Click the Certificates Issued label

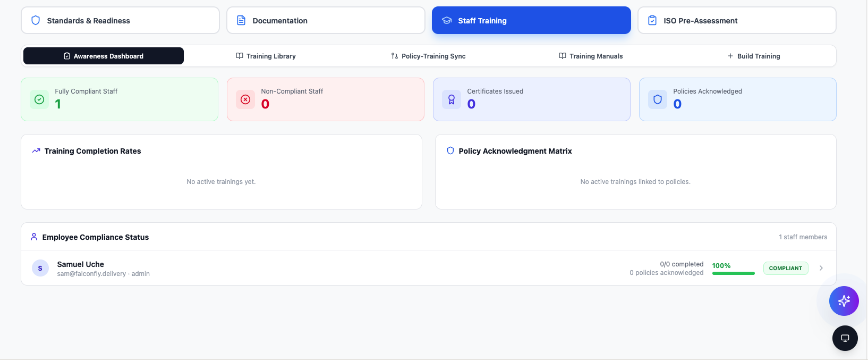pyautogui.click(x=495, y=91)
